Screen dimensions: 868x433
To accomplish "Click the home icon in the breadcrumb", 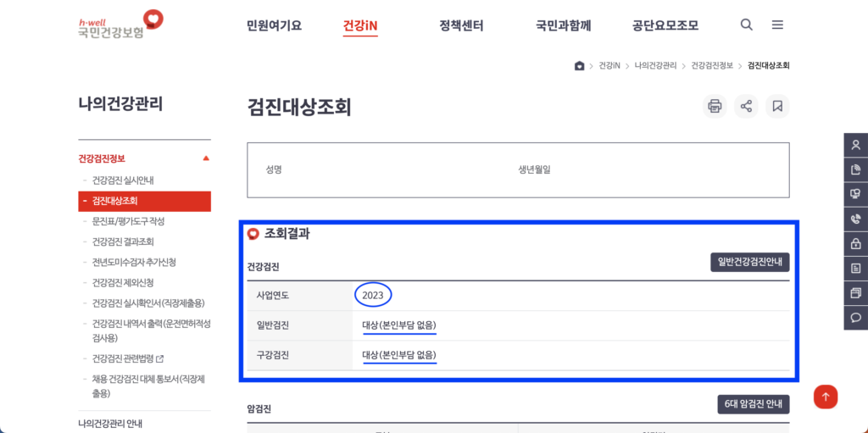I will pos(579,65).
